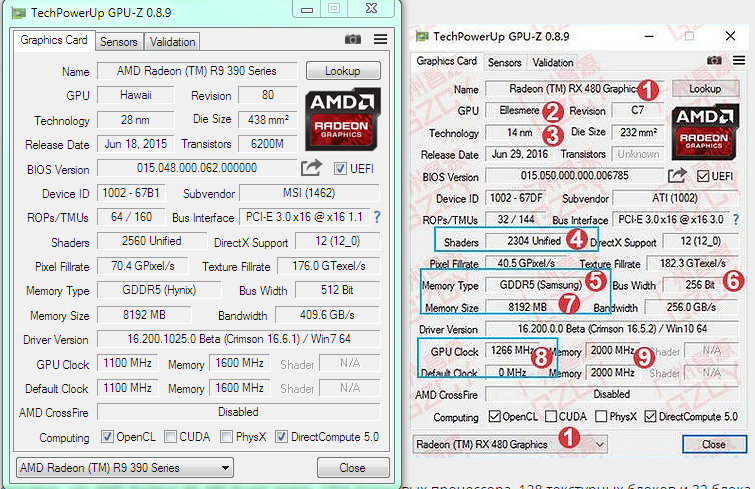755x489 pixels.
Task: Toggle UEFI checkbox in RX 480 window
Action: [703, 176]
